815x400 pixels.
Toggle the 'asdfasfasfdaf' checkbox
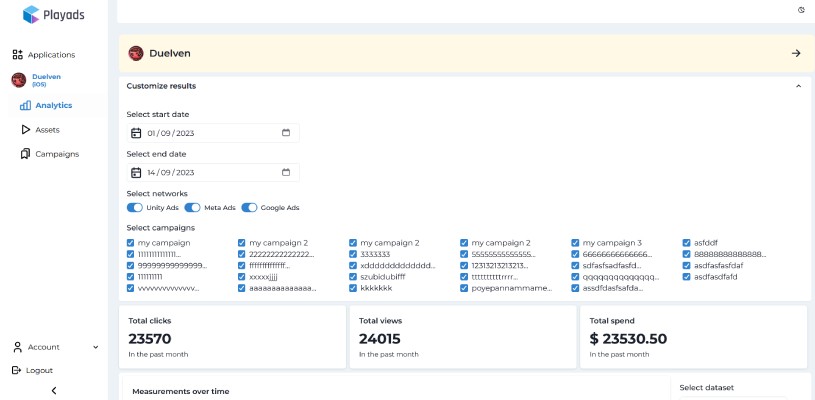click(x=686, y=265)
